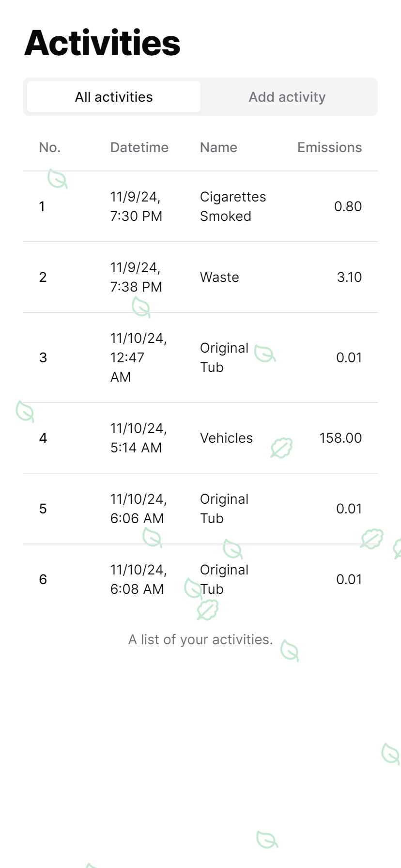Click the leaf icon beside row 3's Original Tub
Screen dimensions: 401x868
tap(264, 354)
